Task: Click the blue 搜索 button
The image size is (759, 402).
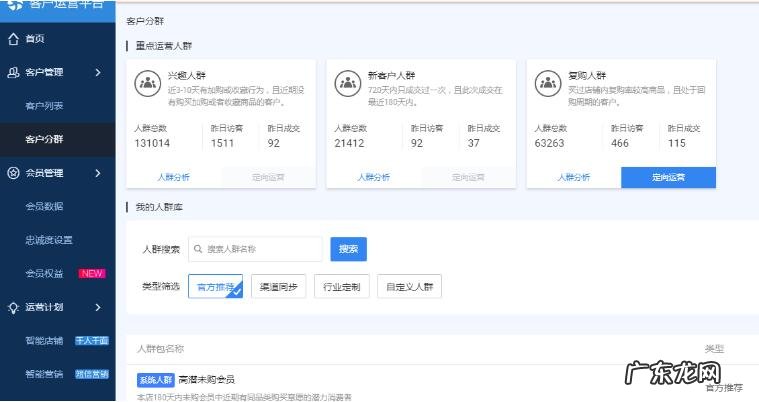Action: click(349, 249)
